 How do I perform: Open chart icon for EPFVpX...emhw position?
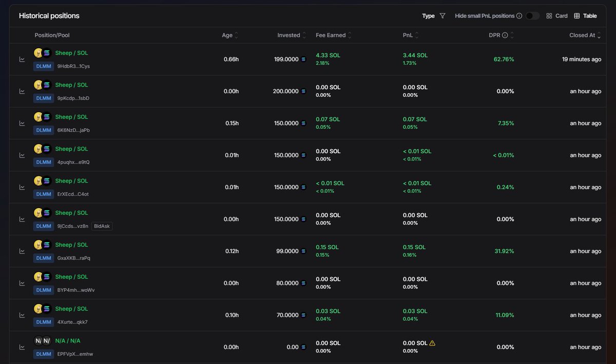[x=22, y=347]
